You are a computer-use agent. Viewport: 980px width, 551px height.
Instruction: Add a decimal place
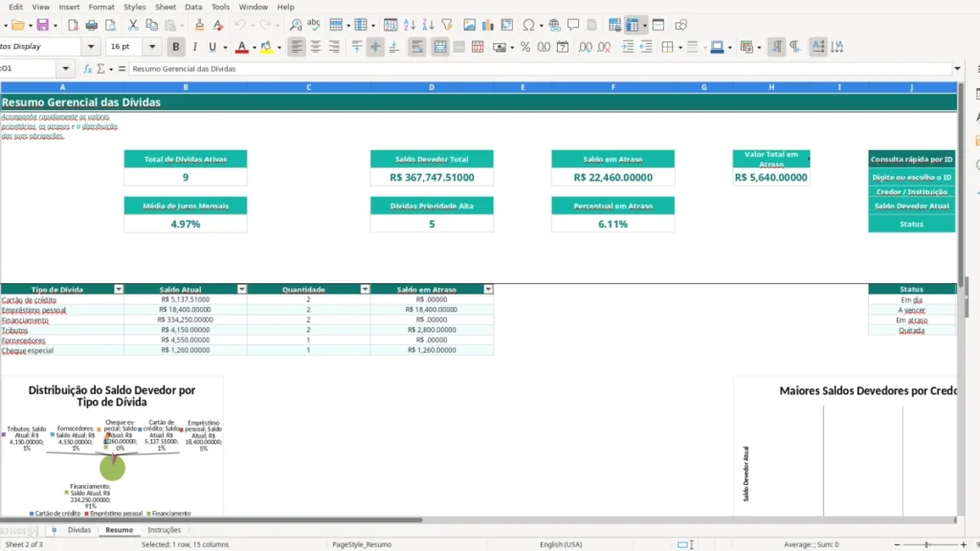click(x=585, y=47)
